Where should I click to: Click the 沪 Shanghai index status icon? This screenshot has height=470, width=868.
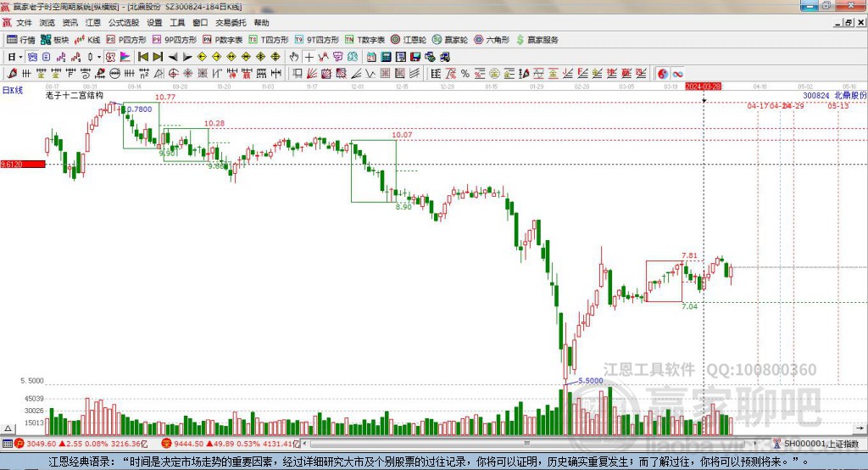tap(19, 444)
